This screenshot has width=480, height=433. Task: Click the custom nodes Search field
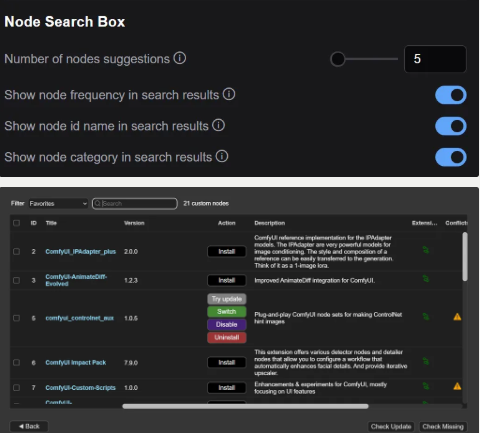point(135,203)
